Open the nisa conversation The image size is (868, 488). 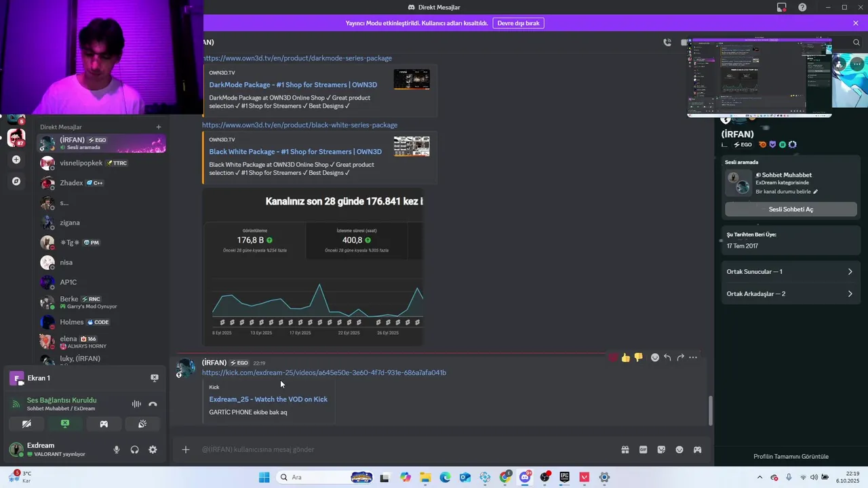point(102,262)
